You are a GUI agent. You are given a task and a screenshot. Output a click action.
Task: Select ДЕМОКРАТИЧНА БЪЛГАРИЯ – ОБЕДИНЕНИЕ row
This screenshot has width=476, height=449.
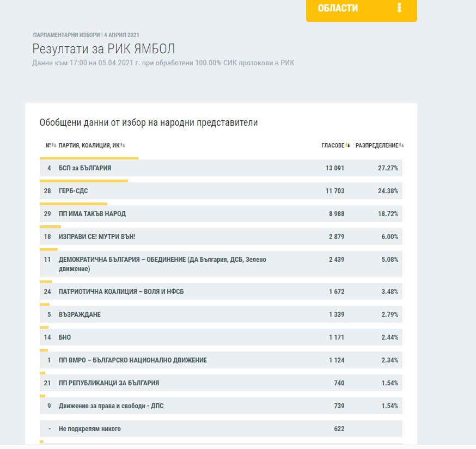221,264
